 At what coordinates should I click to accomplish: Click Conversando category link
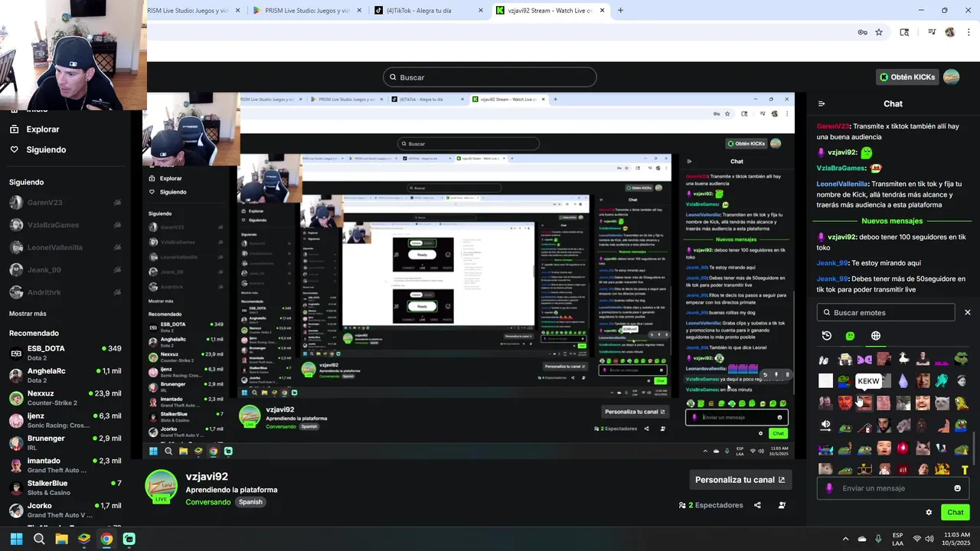click(x=207, y=502)
